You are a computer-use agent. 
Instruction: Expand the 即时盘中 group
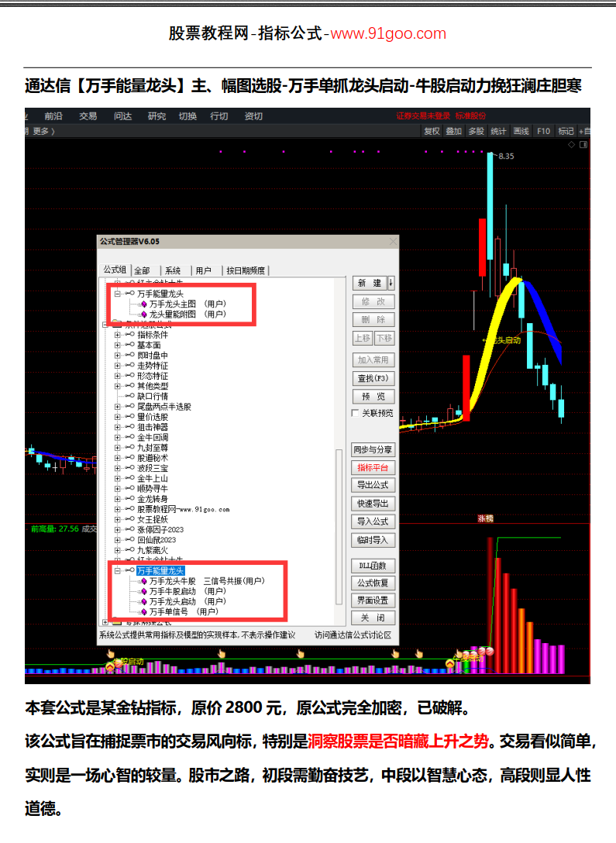coord(117,356)
